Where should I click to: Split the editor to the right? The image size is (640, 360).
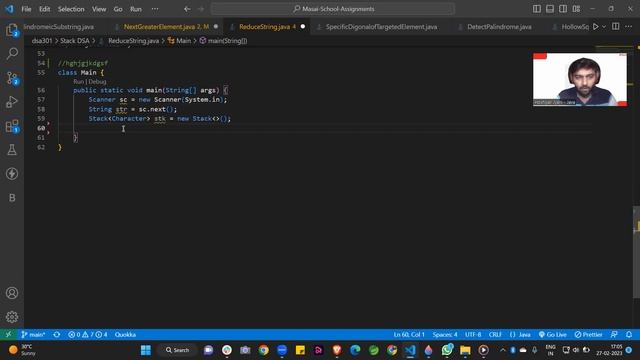point(616,27)
